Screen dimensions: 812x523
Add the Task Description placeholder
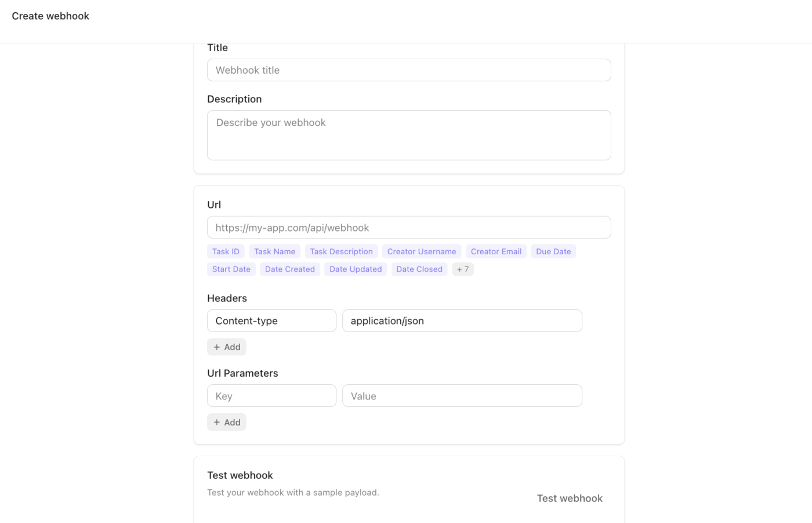pyautogui.click(x=341, y=251)
